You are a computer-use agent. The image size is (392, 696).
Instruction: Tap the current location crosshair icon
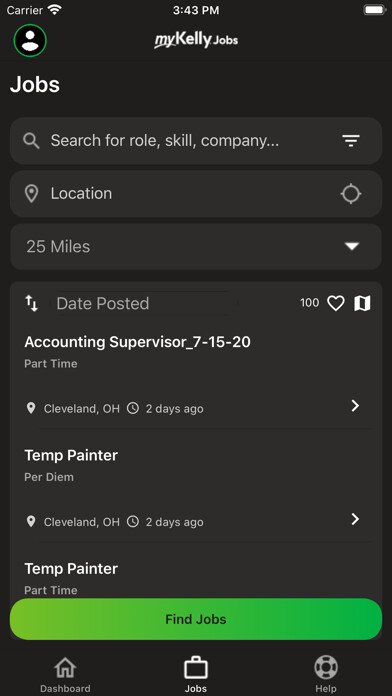(x=351, y=194)
